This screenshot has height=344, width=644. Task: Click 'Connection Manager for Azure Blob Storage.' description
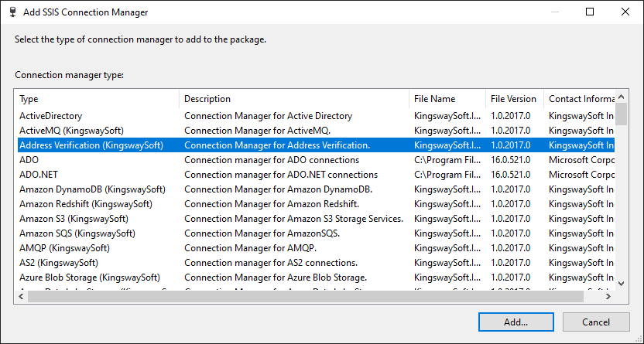(x=276, y=278)
